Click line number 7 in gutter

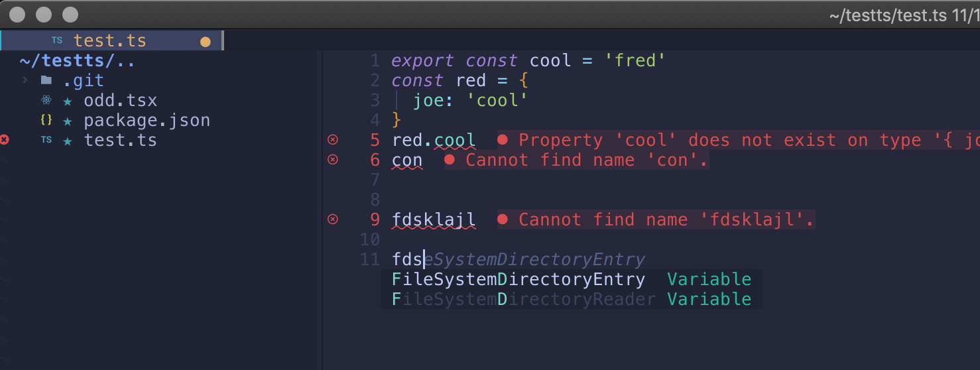(x=375, y=180)
